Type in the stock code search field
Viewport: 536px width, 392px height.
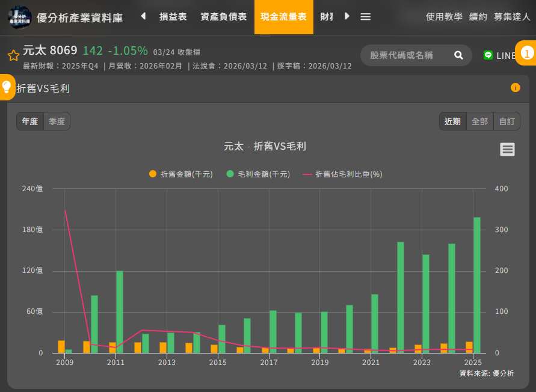click(403, 55)
